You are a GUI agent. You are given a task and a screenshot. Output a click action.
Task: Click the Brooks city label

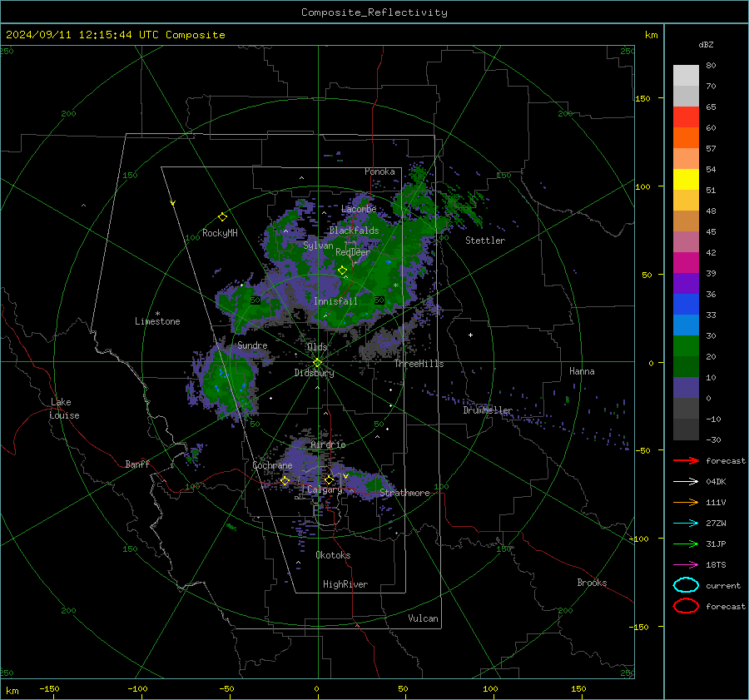(592, 583)
